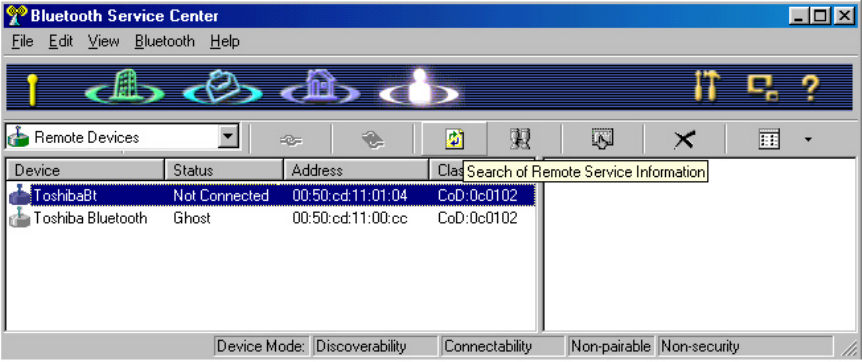Close the Bluetooth Service Center window
This screenshot has width=862, height=362.
click(844, 16)
